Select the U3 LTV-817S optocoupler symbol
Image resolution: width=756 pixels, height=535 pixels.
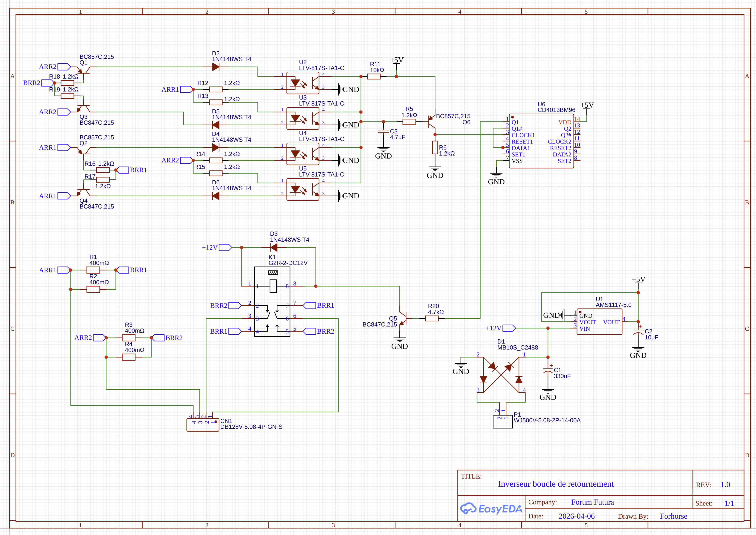point(303,119)
